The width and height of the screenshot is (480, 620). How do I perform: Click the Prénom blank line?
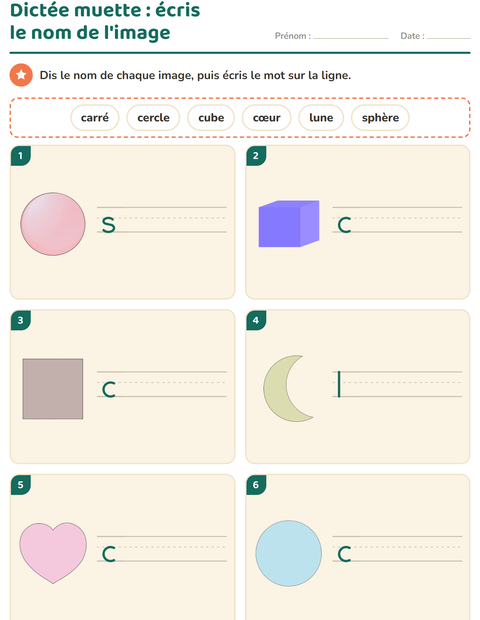click(x=351, y=36)
